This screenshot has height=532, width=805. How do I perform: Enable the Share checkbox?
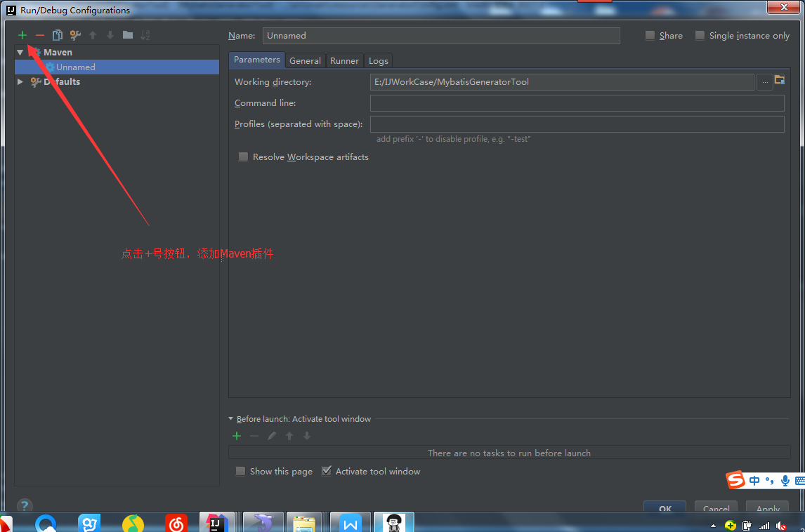(650, 35)
